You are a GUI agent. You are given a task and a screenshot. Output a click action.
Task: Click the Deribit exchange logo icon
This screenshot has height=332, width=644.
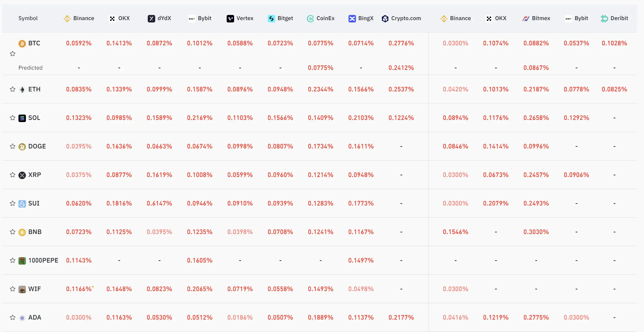point(604,18)
